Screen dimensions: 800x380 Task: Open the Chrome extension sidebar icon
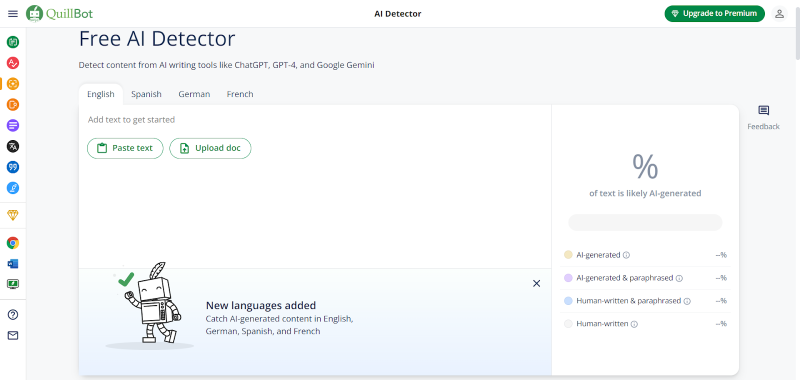point(13,243)
